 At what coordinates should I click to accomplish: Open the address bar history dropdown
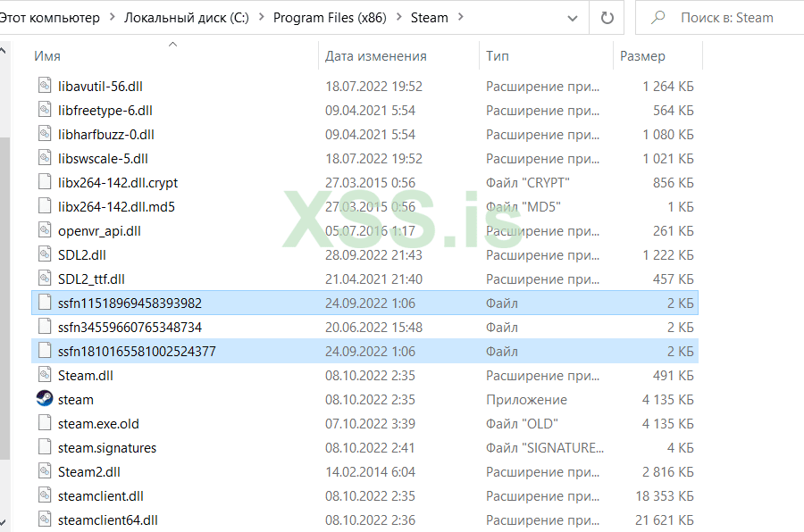pos(573,19)
